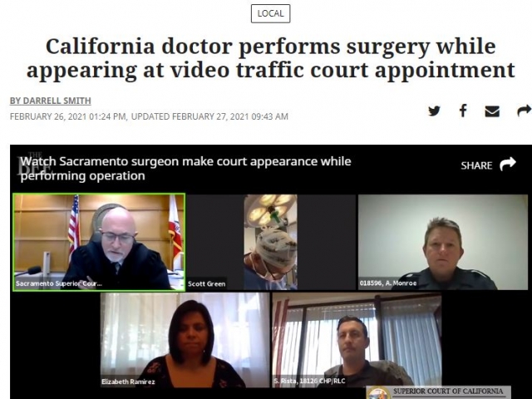This screenshot has height=399, width=532.
Task: Select Scott Green's operating room video tile
Action: 271,242
